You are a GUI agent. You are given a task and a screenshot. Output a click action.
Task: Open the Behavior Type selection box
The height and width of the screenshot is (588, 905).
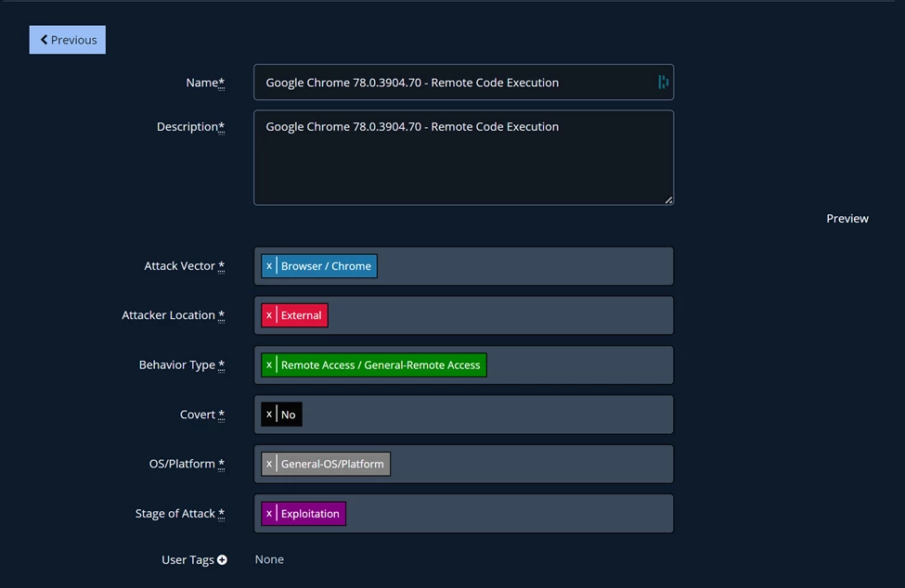463,364
